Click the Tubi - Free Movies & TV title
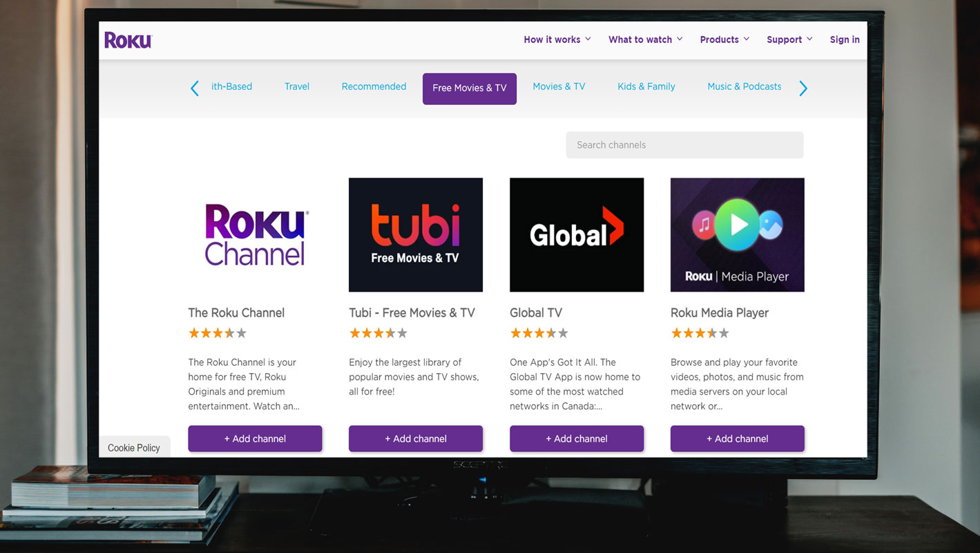Image resolution: width=980 pixels, height=553 pixels. pyautogui.click(x=412, y=312)
